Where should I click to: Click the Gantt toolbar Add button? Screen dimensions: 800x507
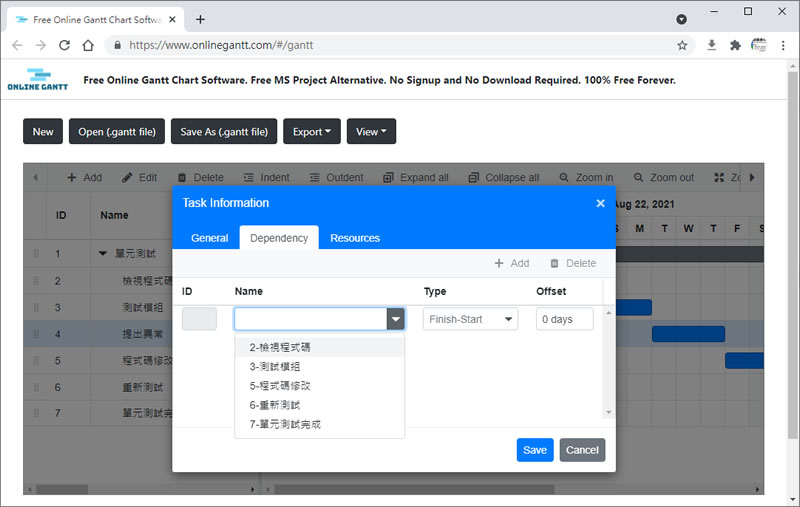click(x=85, y=178)
